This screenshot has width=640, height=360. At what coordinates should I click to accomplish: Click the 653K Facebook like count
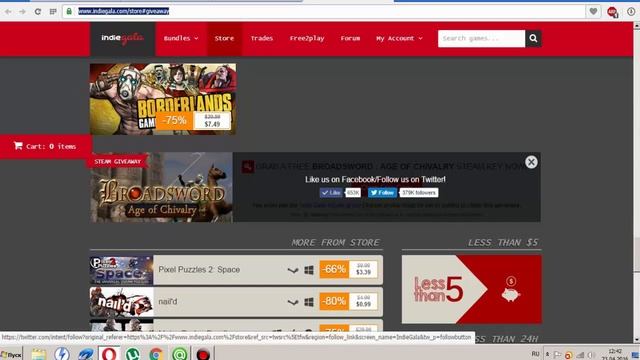(353, 193)
